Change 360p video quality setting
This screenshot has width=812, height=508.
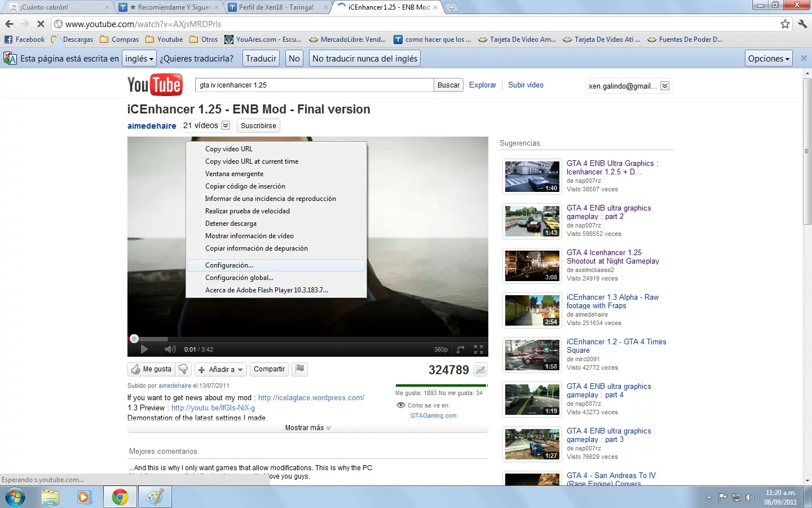click(441, 349)
